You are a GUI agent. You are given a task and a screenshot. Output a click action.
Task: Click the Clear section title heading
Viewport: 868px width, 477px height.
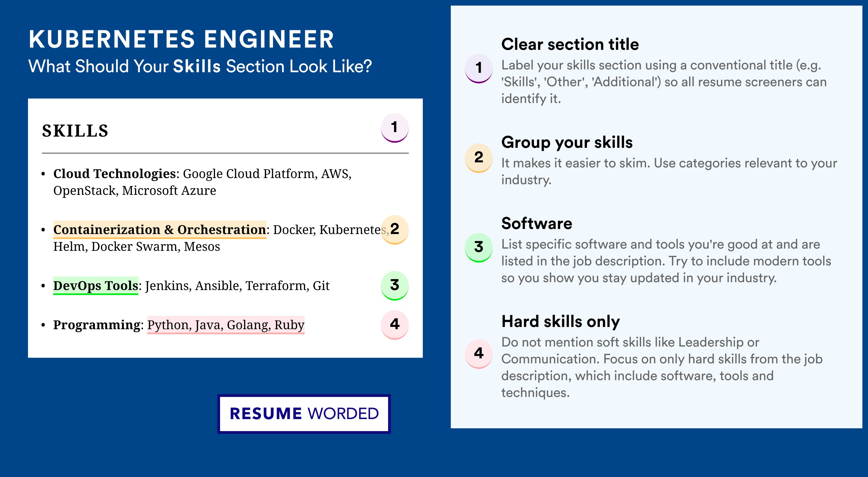(x=570, y=44)
